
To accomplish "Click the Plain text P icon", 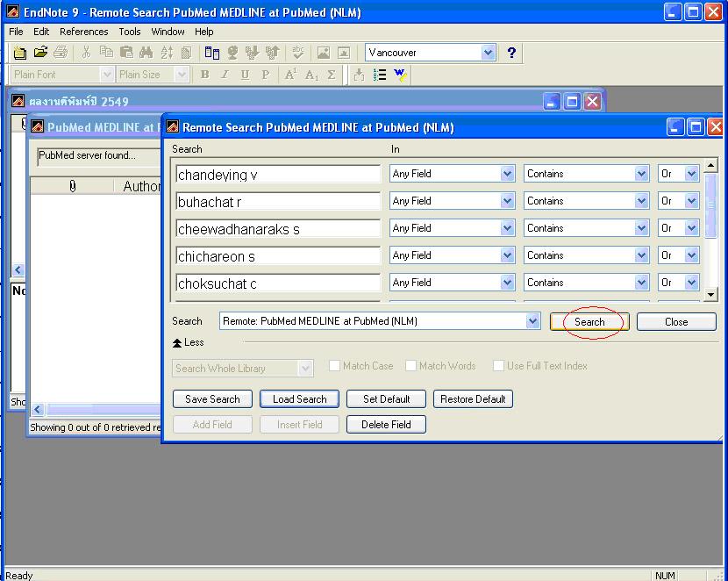I will point(265,75).
